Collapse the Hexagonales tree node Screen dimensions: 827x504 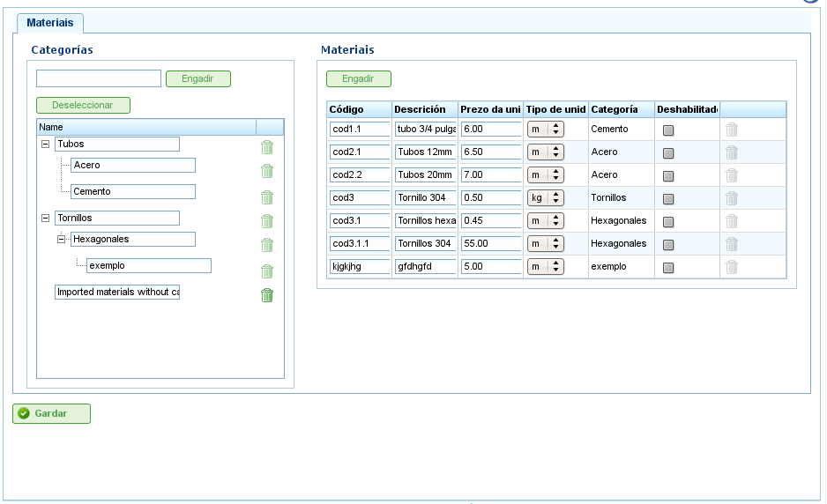click(x=61, y=239)
